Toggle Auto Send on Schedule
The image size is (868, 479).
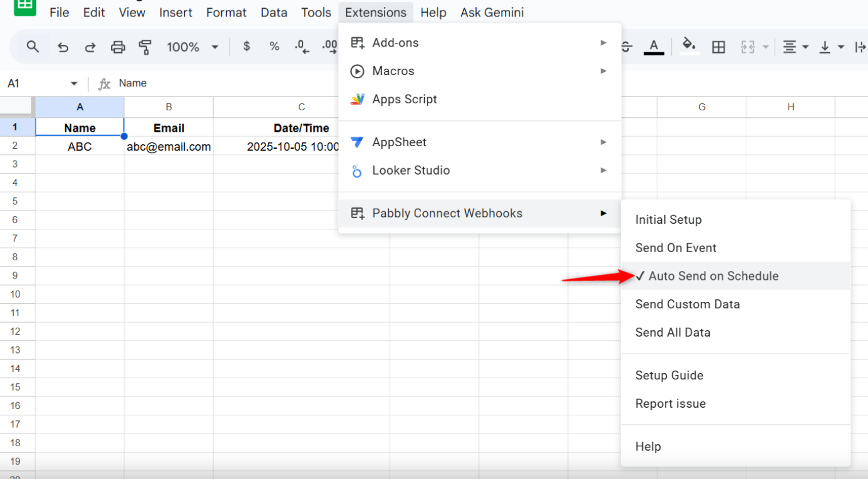(736, 276)
